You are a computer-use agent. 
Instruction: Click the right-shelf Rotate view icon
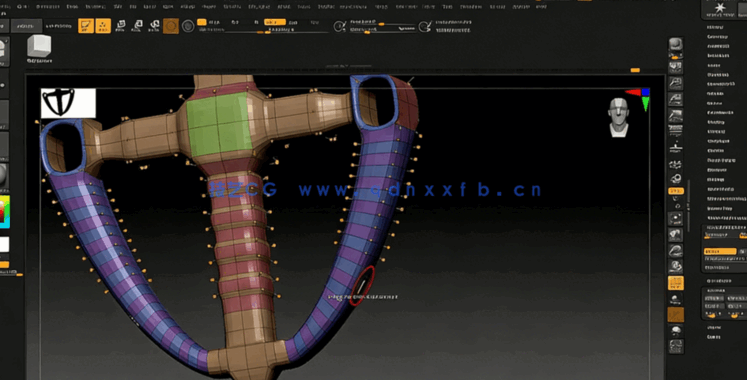point(676,267)
